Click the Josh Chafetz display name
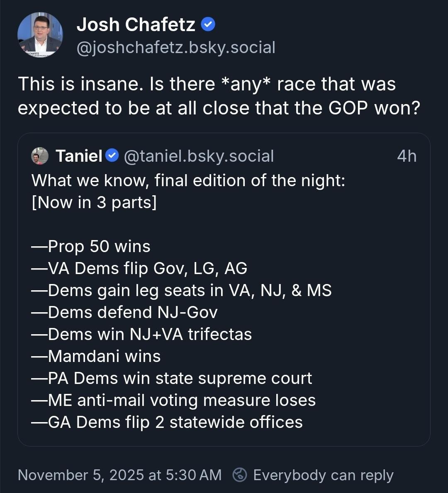This screenshot has width=448, height=493. click(x=136, y=25)
